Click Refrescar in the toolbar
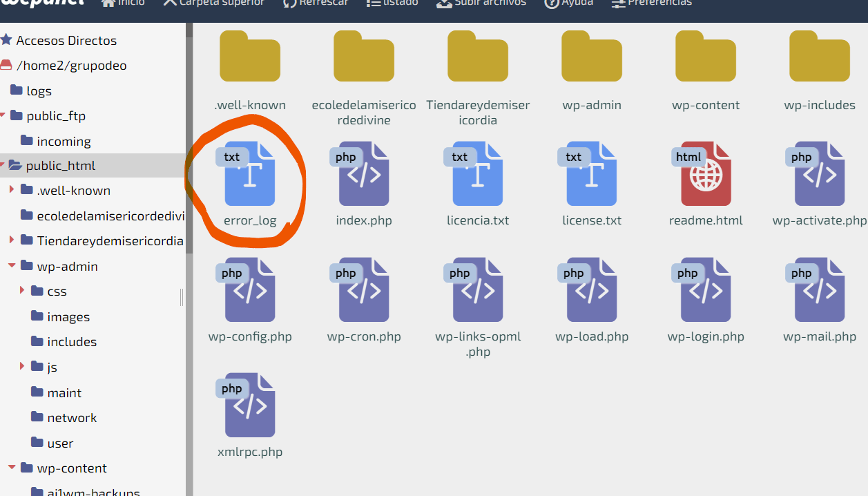The height and width of the screenshot is (496, 868). 315,3
